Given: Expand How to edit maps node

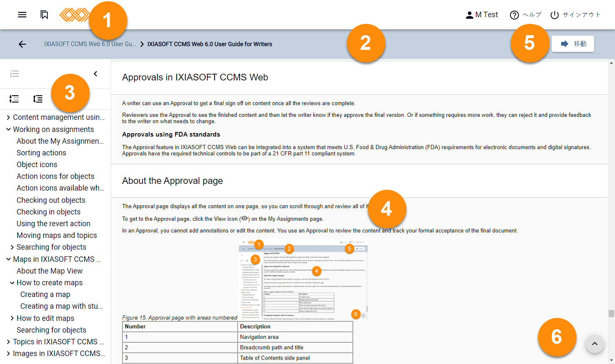Looking at the screenshot, I should (x=12, y=318).
